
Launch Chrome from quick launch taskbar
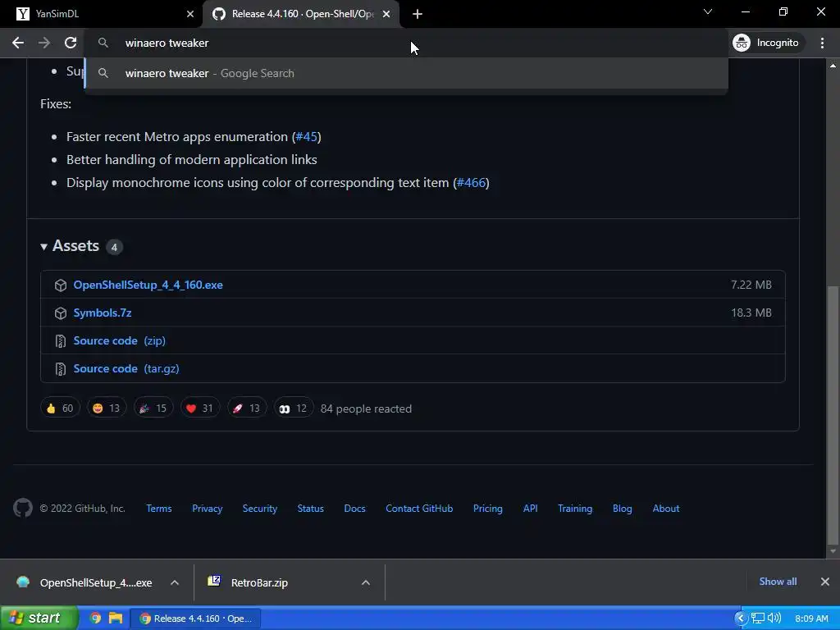coord(95,619)
